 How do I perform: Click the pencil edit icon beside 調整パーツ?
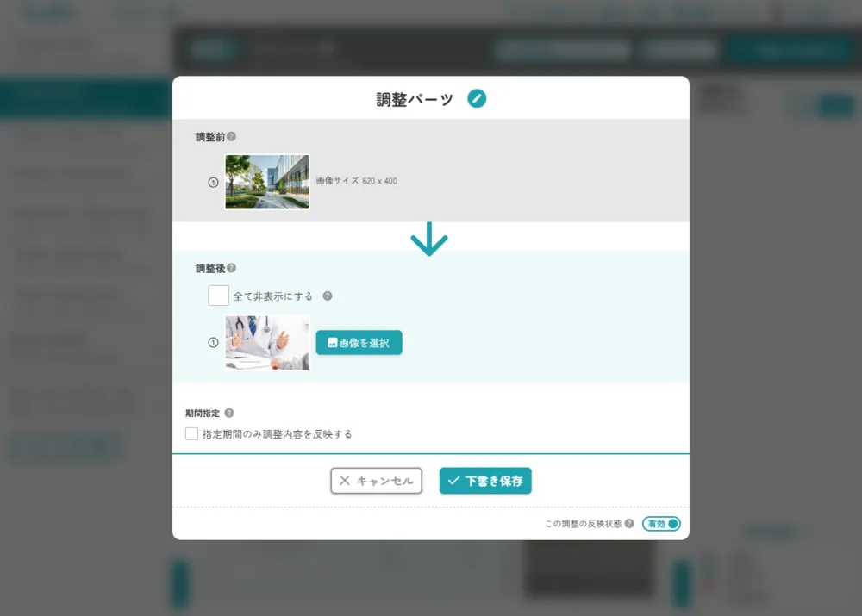pos(477,98)
